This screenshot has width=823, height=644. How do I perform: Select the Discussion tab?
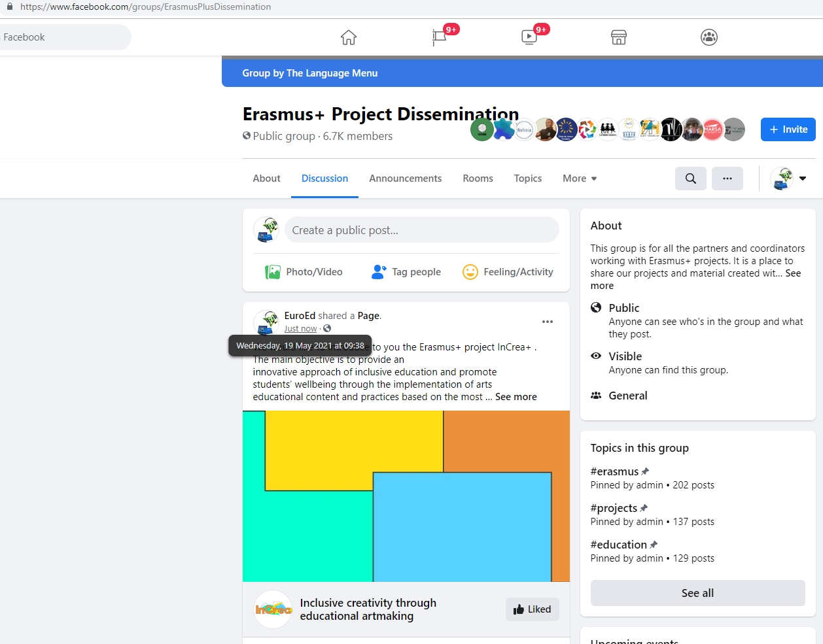coord(324,178)
